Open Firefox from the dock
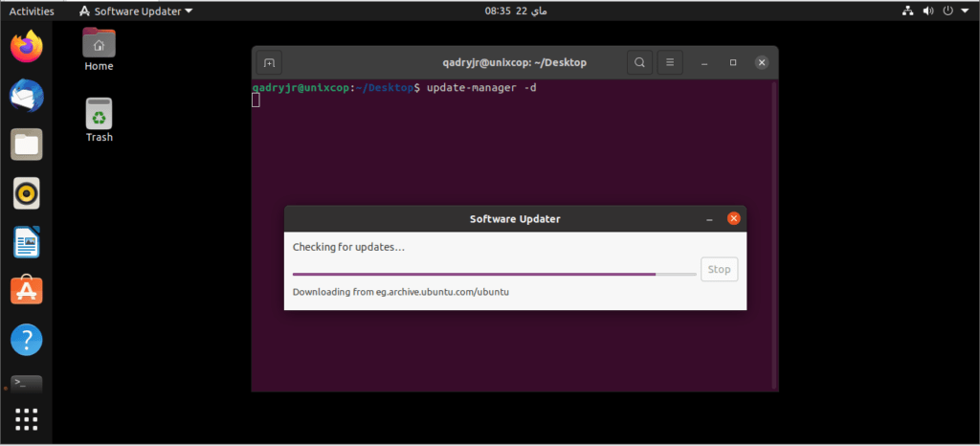The image size is (980, 446). (x=26, y=46)
